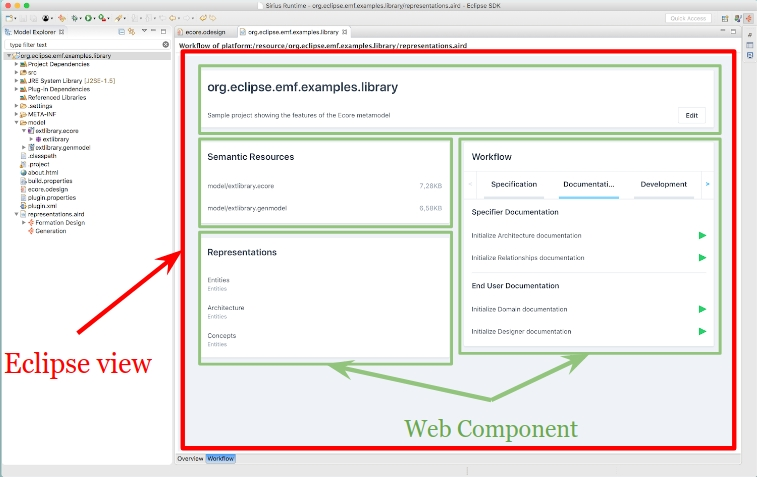This screenshot has height=477, width=757.
Task: Click the orange Sirius toolbar icon
Action: (62, 18)
